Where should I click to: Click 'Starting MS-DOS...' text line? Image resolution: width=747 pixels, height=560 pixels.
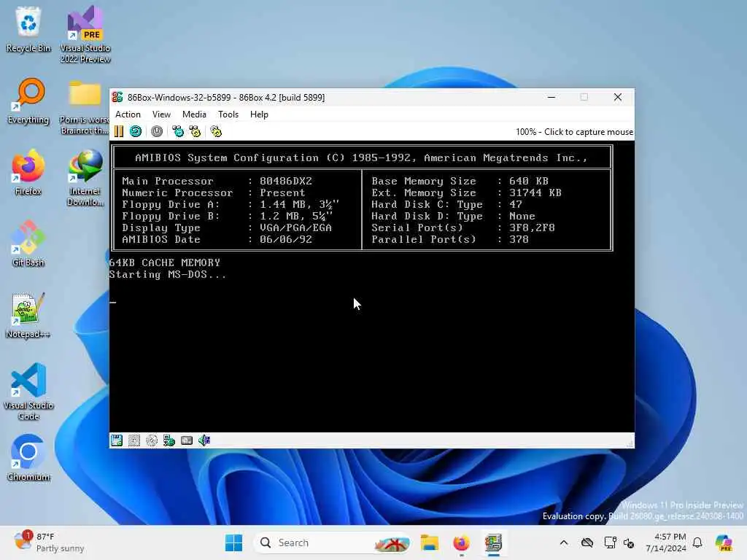click(168, 275)
